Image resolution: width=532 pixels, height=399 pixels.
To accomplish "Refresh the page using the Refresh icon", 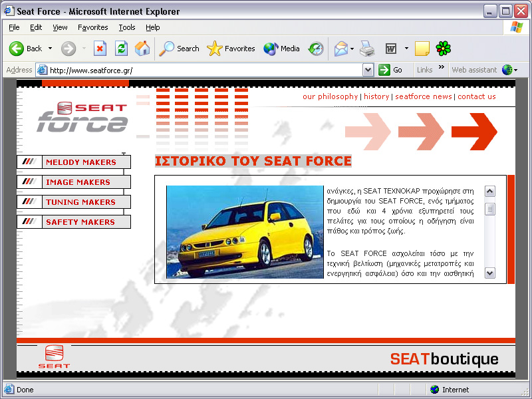I will click(121, 49).
